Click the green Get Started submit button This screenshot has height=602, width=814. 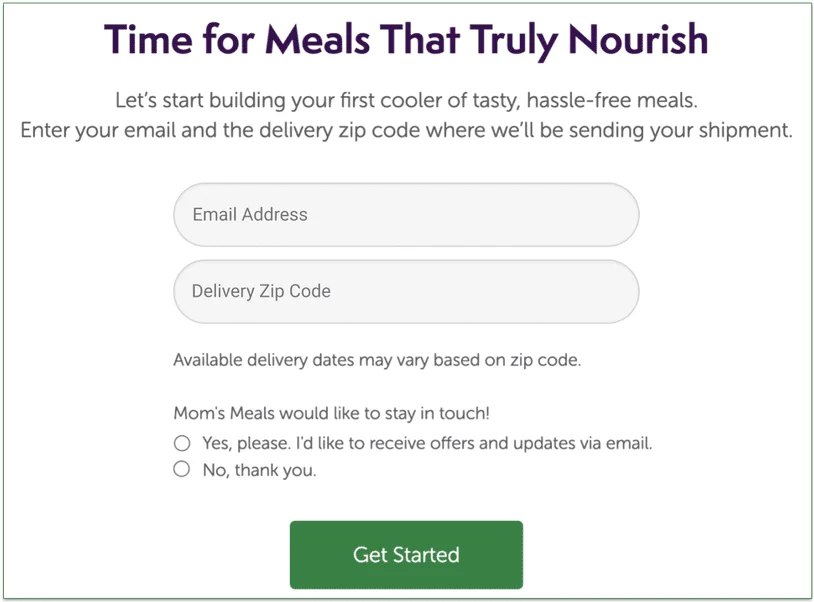405,555
